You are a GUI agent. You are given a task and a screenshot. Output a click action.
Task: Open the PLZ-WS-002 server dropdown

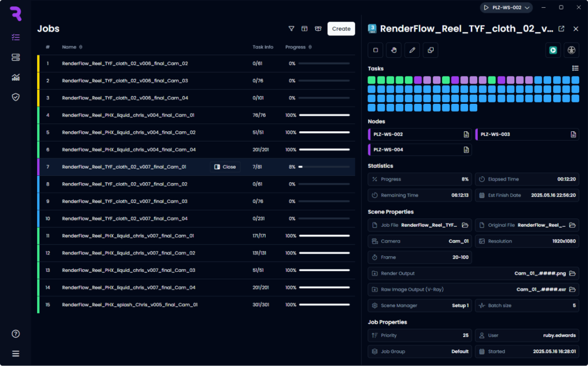pos(507,7)
